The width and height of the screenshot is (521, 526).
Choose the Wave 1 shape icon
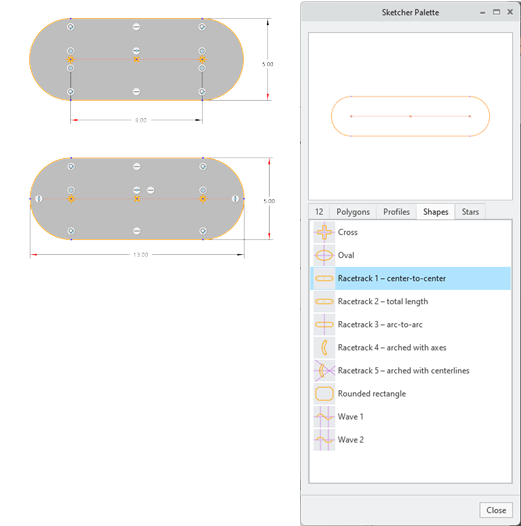point(324,417)
